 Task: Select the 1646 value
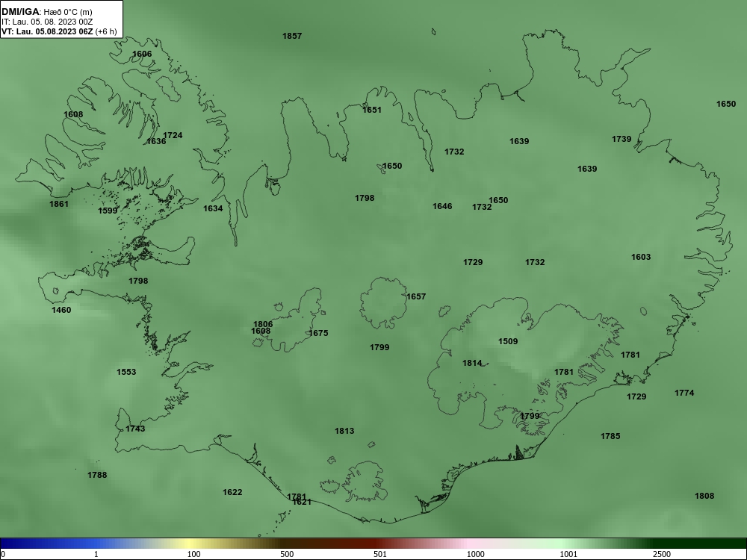point(442,206)
